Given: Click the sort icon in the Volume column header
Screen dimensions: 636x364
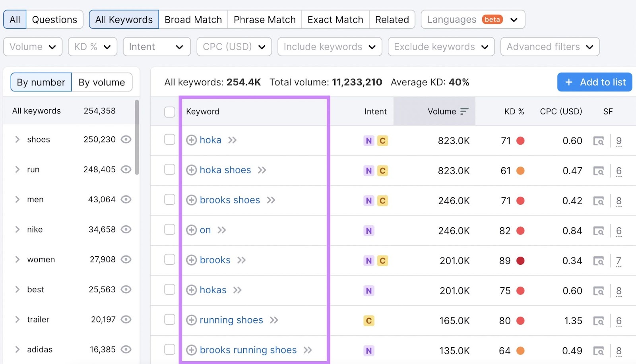Looking at the screenshot, I should pyautogui.click(x=464, y=112).
